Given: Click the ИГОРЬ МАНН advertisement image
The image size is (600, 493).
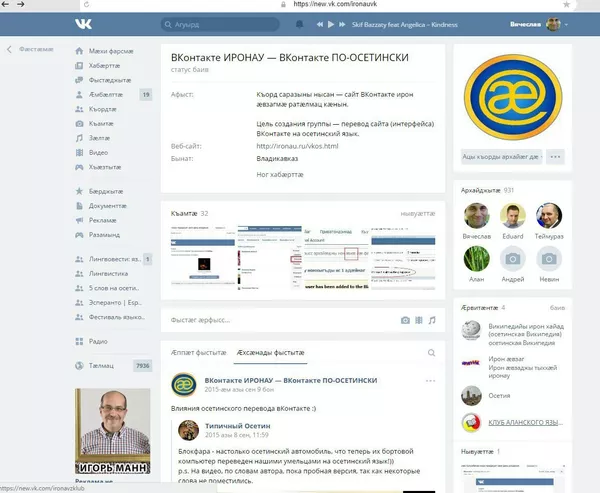Looking at the screenshot, I should click(x=112, y=431).
